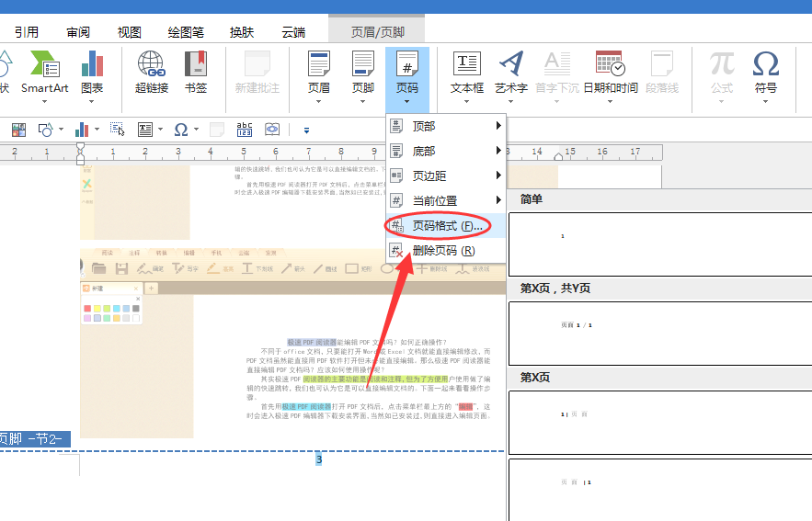Expand the shapes dropdown arrow in quick toolbar

61,129
